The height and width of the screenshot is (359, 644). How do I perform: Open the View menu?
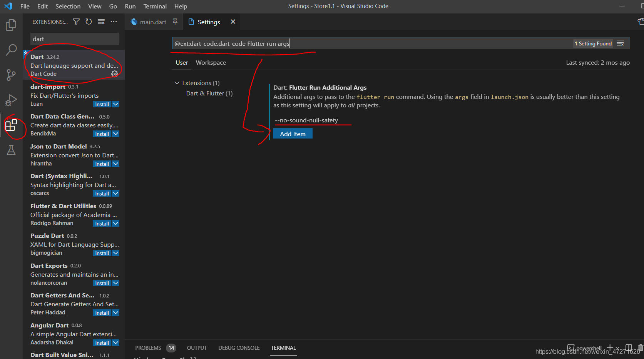[x=95, y=6]
